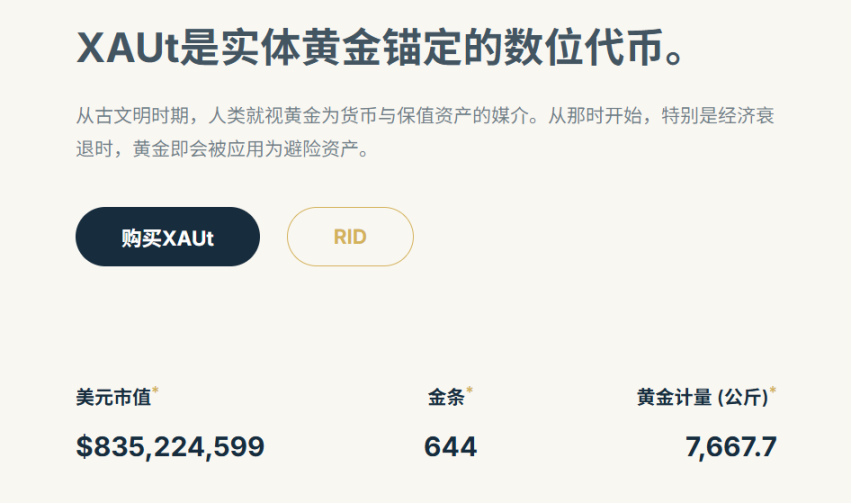
Task: Click the $835,224,599 market value
Action: 170,446
